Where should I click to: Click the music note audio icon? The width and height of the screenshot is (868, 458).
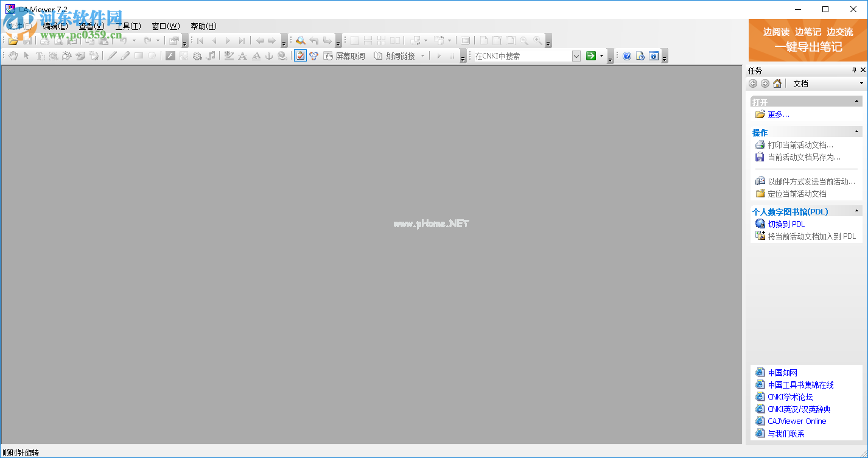211,56
